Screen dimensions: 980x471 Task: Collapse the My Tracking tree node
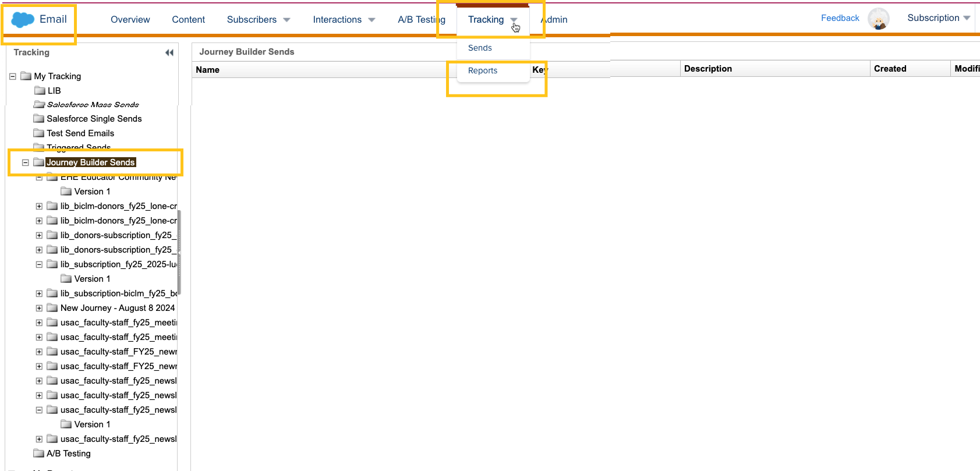[12, 76]
